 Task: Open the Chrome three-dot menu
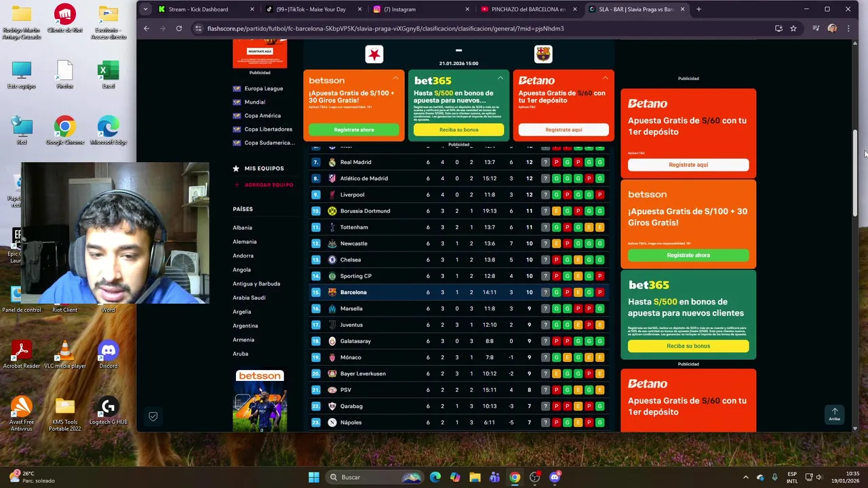tap(848, 28)
